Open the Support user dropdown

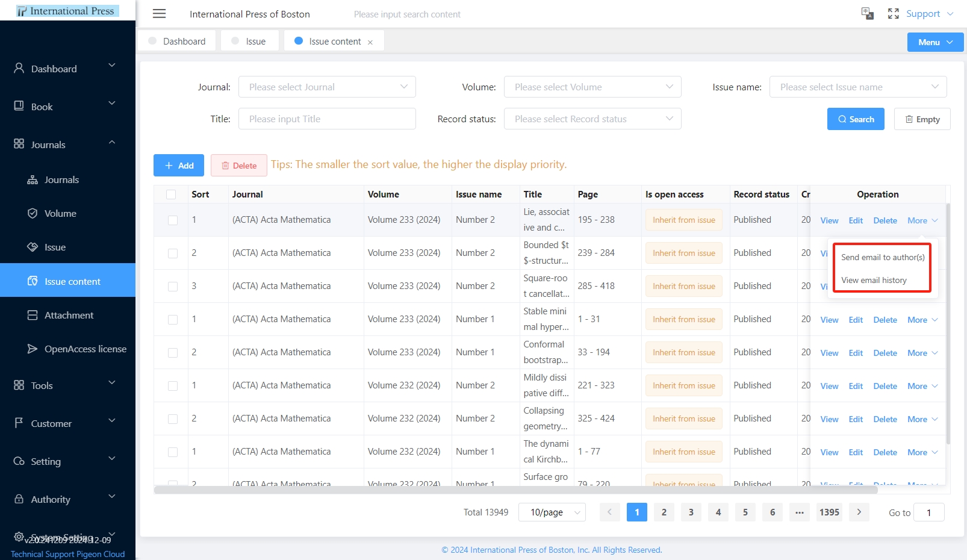[930, 13]
